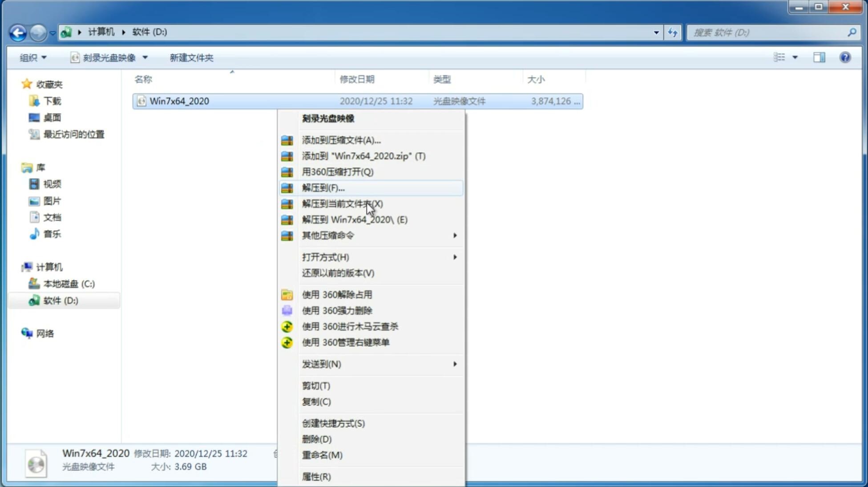This screenshot has height=487, width=868.
Task: Click 使用360强力删除 icon
Action: tap(287, 310)
